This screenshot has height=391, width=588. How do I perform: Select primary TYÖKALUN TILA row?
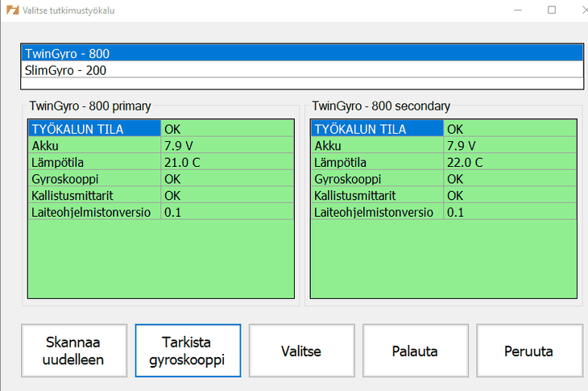coord(161,129)
